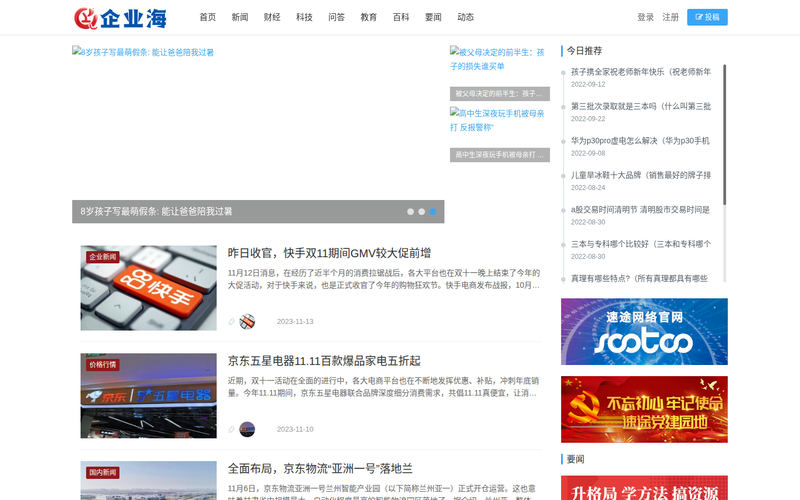Click the 要闻 sidebar section heading

576,459
